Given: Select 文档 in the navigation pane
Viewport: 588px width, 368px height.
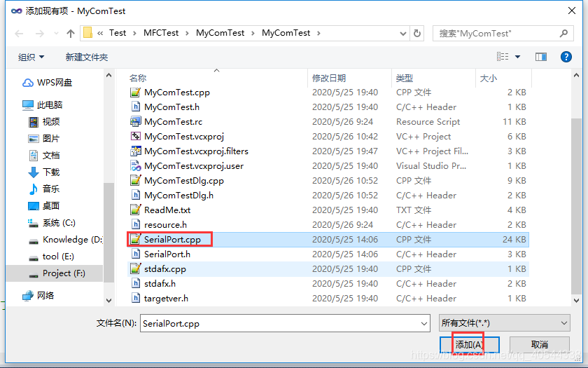Looking at the screenshot, I should pyautogui.click(x=51, y=156).
